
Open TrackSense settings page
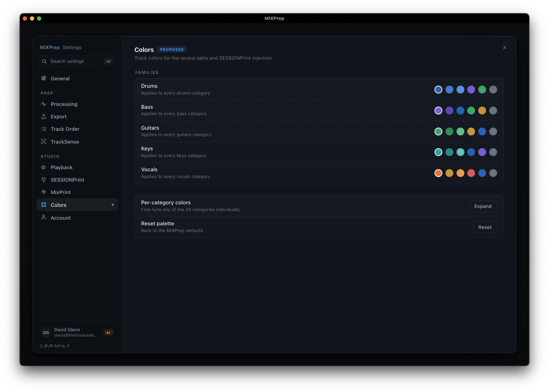tap(77, 142)
